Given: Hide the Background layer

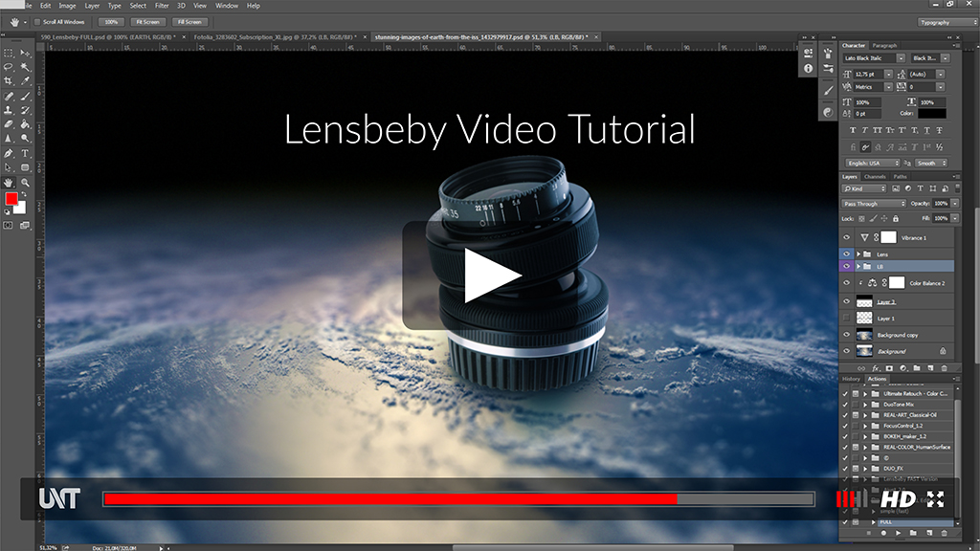Looking at the screenshot, I should point(847,351).
